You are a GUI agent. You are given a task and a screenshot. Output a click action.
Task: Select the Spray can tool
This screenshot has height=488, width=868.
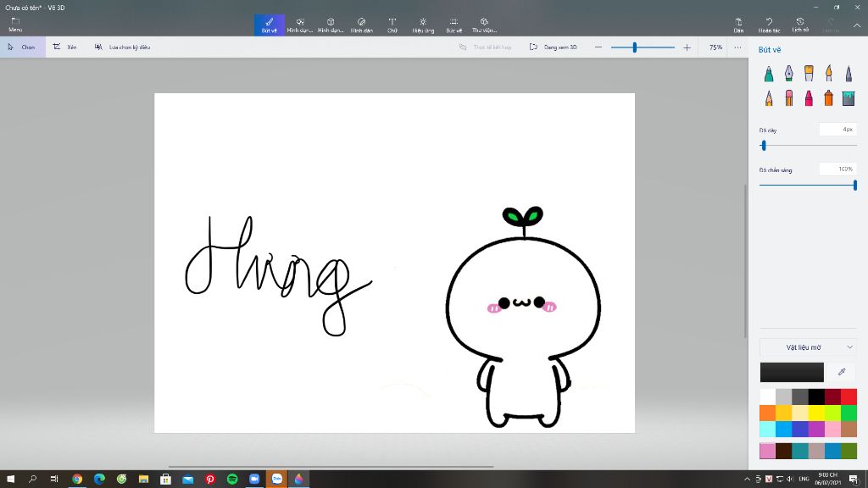[x=829, y=98]
